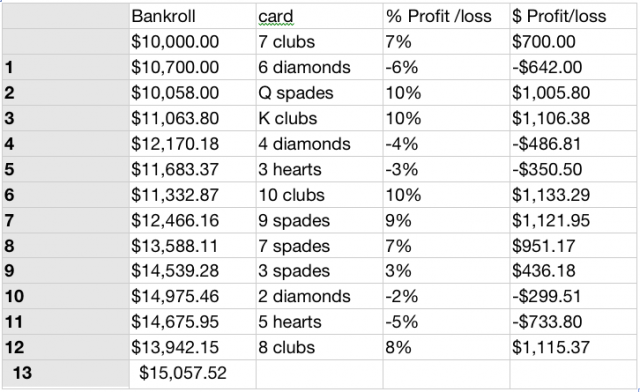Select row header 7

point(66,220)
